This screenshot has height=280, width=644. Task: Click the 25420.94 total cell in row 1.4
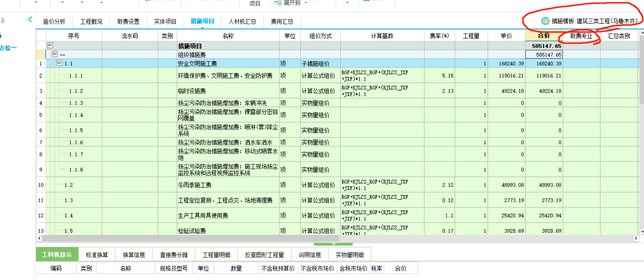point(544,216)
